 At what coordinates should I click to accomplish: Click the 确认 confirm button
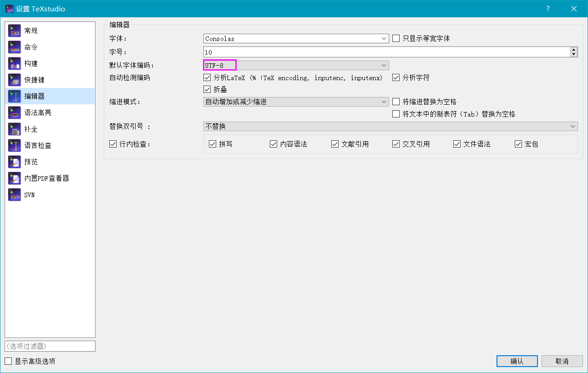point(517,361)
